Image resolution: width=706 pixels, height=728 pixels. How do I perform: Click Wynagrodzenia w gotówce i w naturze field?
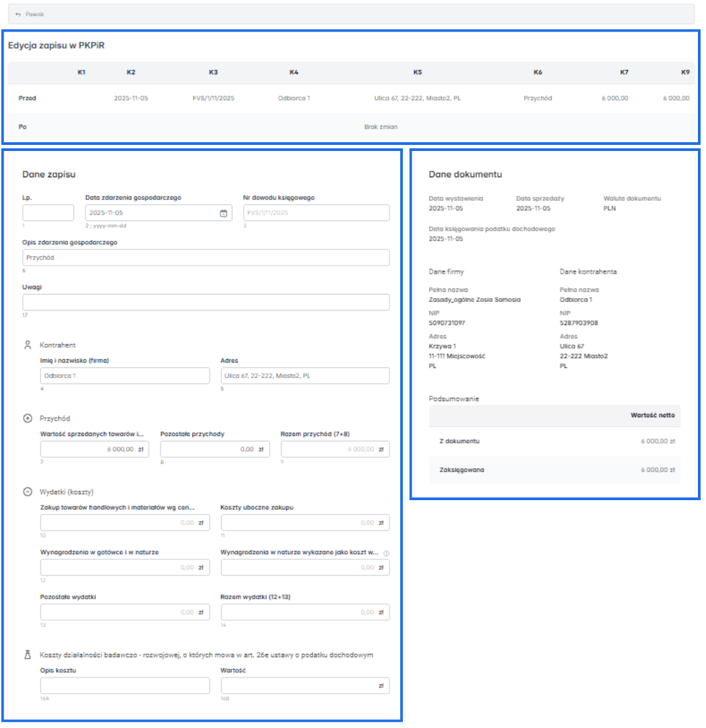pyautogui.click(x=125, y=568)
